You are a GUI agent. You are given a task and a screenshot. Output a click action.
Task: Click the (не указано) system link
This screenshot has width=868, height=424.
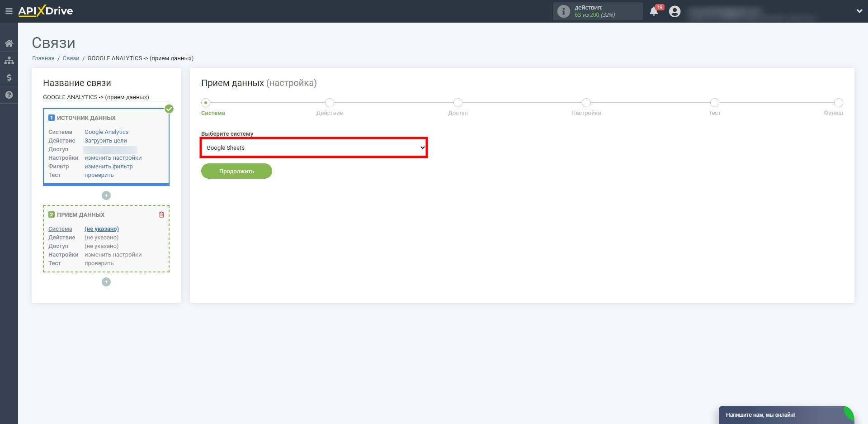tap(102, 229)
